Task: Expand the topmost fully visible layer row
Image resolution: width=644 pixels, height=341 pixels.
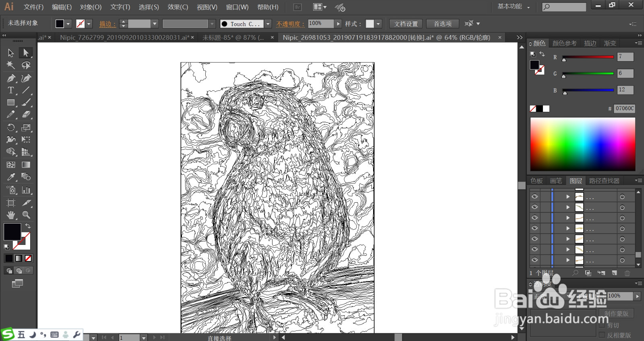Action: 568,197
